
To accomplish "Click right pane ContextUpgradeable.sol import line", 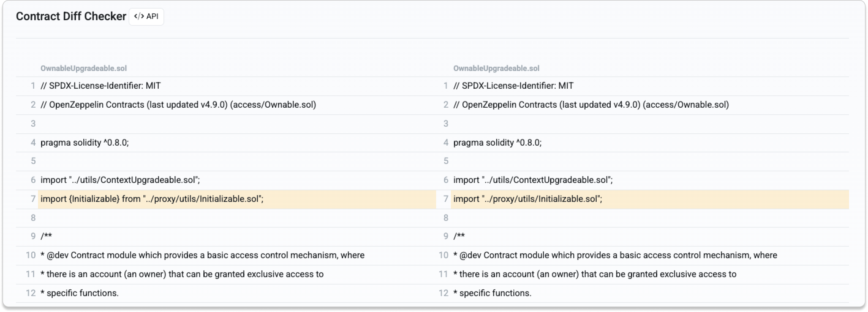I will [533, 180].
